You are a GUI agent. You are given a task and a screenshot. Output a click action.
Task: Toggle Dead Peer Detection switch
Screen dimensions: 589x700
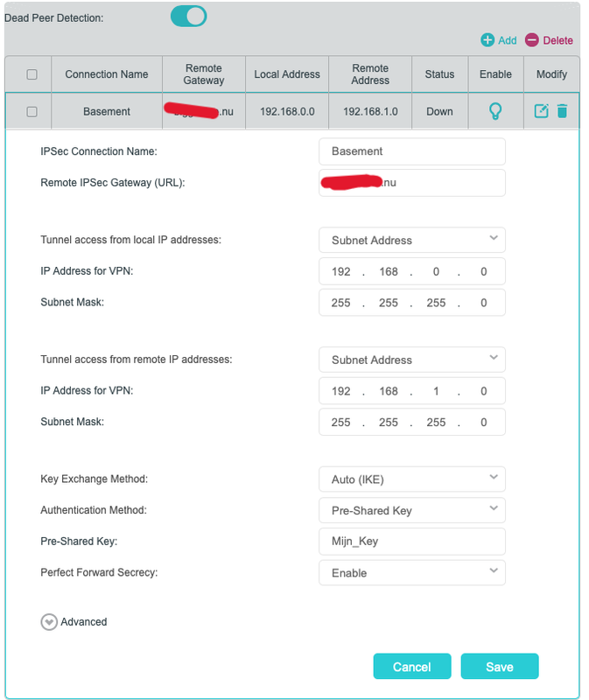[x=188, y=17]
